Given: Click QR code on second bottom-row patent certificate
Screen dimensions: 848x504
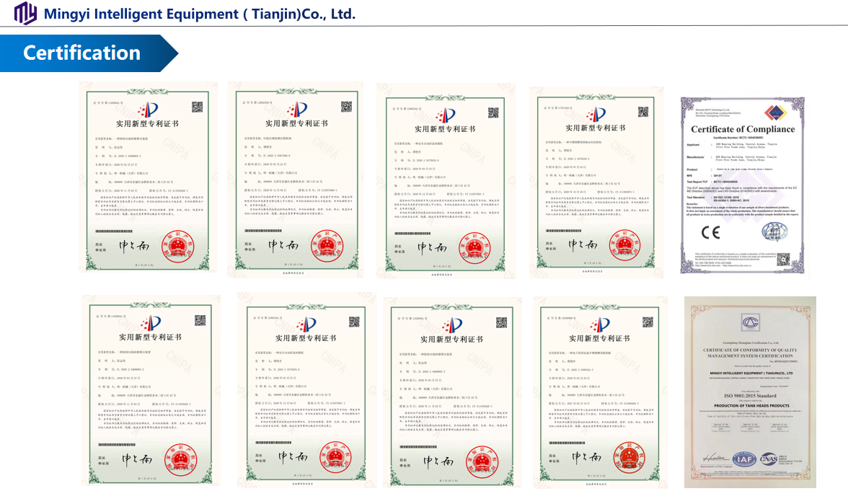Looking at the screenshot, I should coord(354,322).
